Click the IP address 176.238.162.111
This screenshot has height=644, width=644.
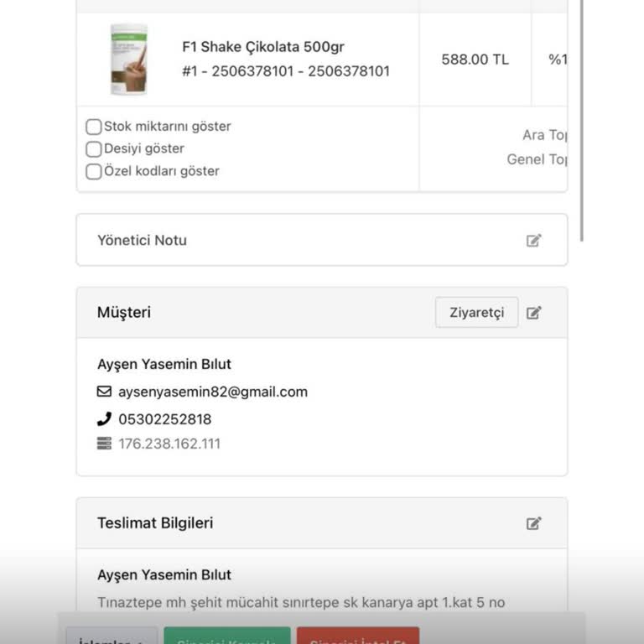(169, 444)
